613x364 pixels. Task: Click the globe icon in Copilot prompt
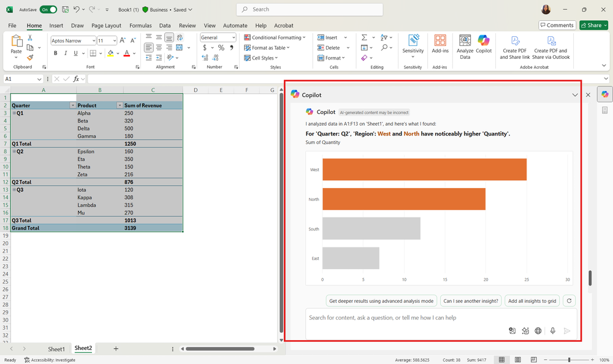[x=538, y=331]
